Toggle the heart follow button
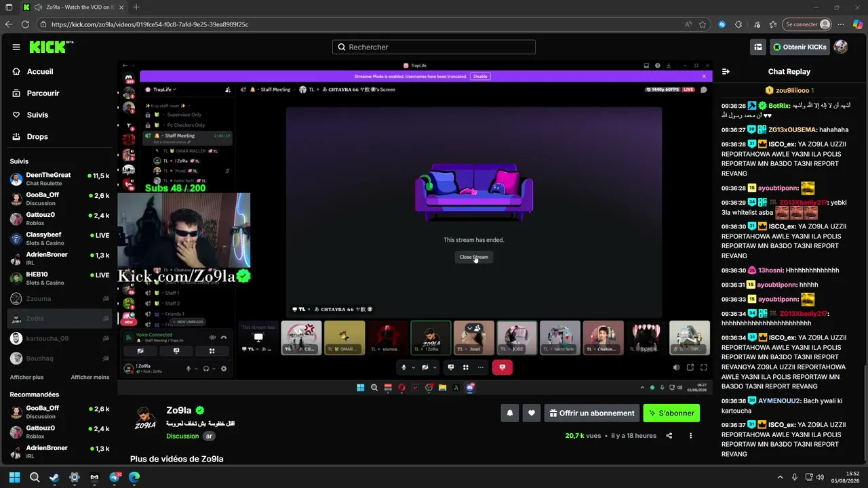Image resolution: width=868 pixels, height=488 pixels. [532, 413]
